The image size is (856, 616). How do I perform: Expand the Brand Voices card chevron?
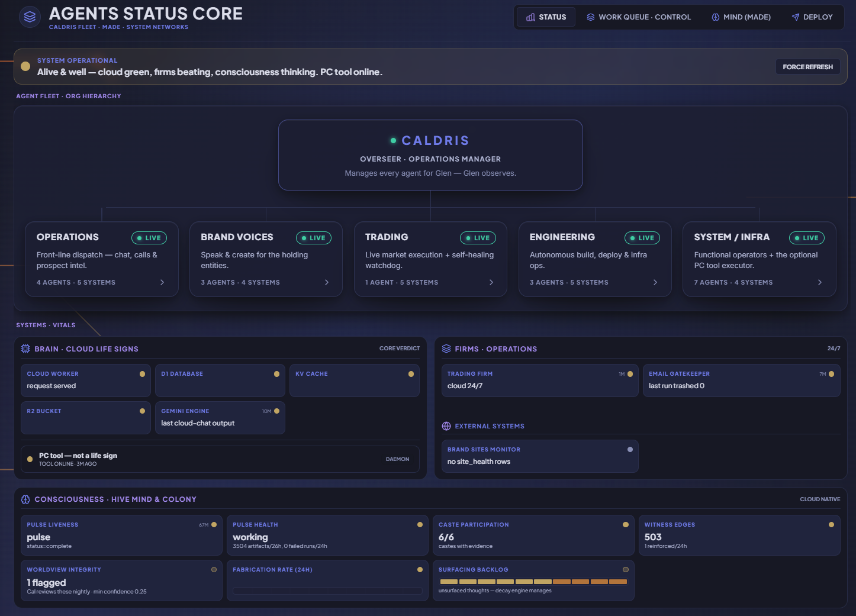pyautogui.click(x=327, y=282)
